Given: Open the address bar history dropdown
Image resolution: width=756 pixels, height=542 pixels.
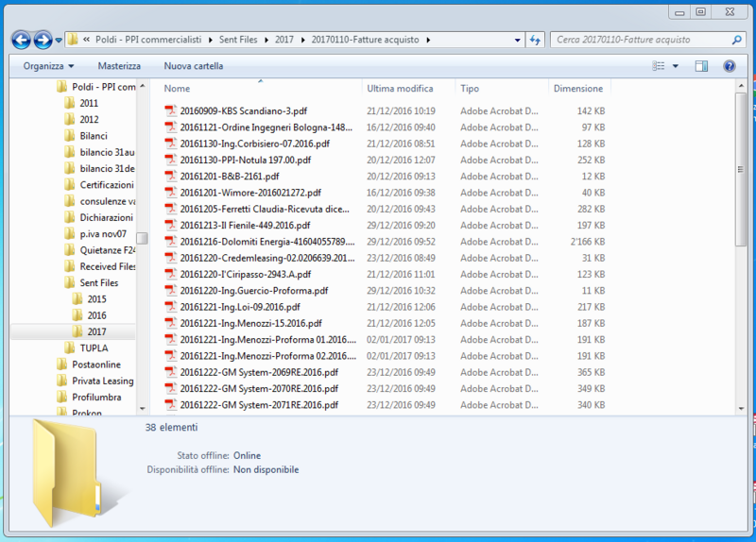Looking at the screenshot, I should tap(517, 40).
